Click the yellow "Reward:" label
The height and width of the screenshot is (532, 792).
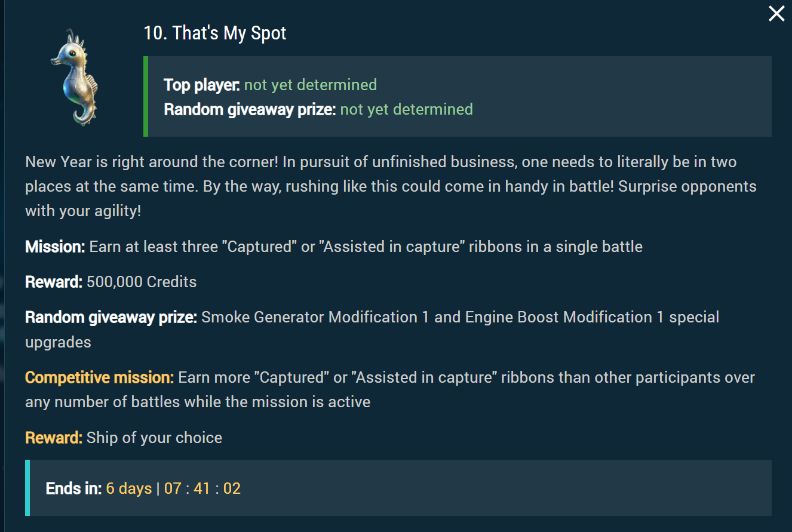(x=54, y=438)
